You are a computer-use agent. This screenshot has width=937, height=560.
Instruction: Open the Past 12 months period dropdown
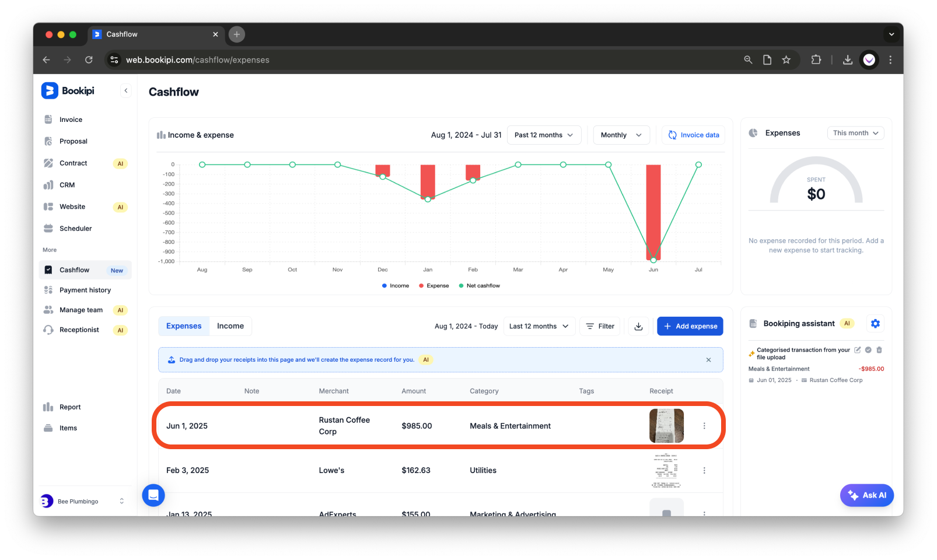pos(543,135)
